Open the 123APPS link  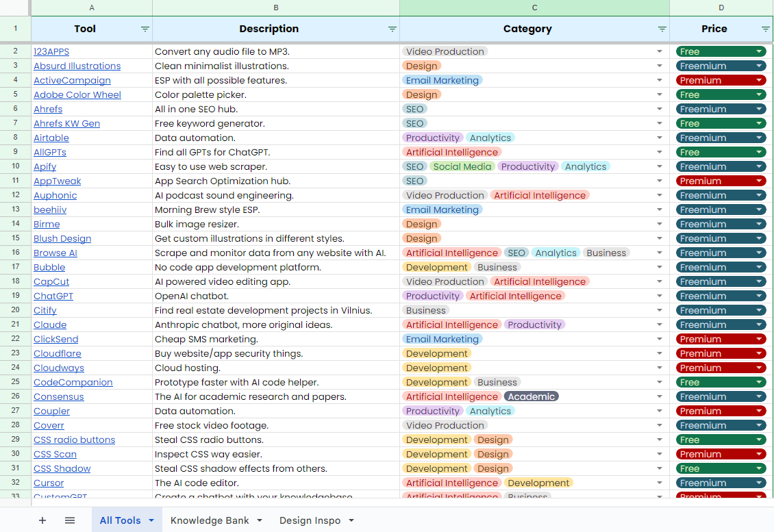coord(51,51)
